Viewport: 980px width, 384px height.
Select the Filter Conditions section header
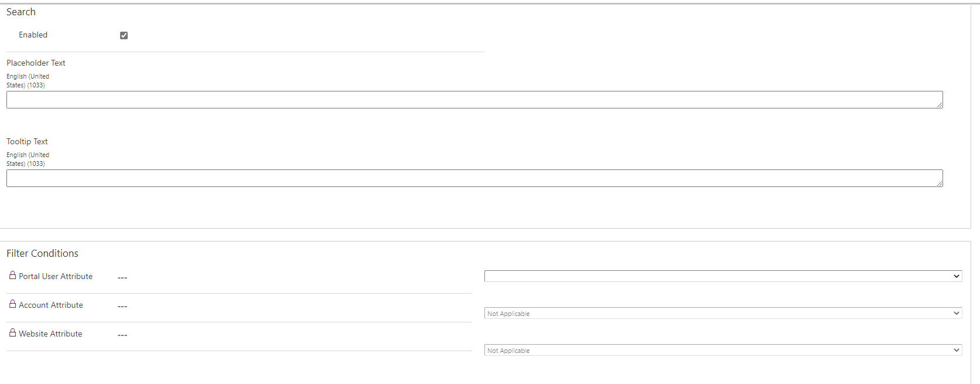click(x=42, y=253)
